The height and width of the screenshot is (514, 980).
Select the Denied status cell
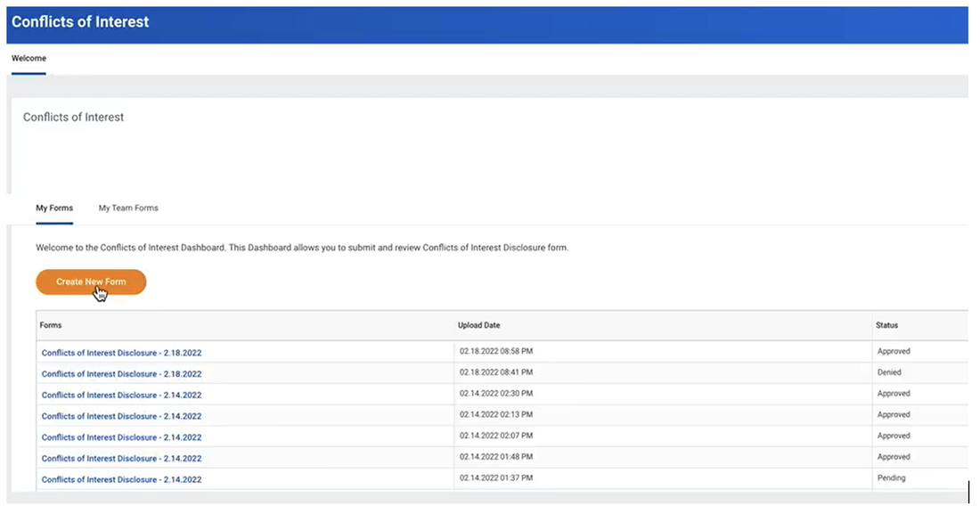click(x=891, y=373)
